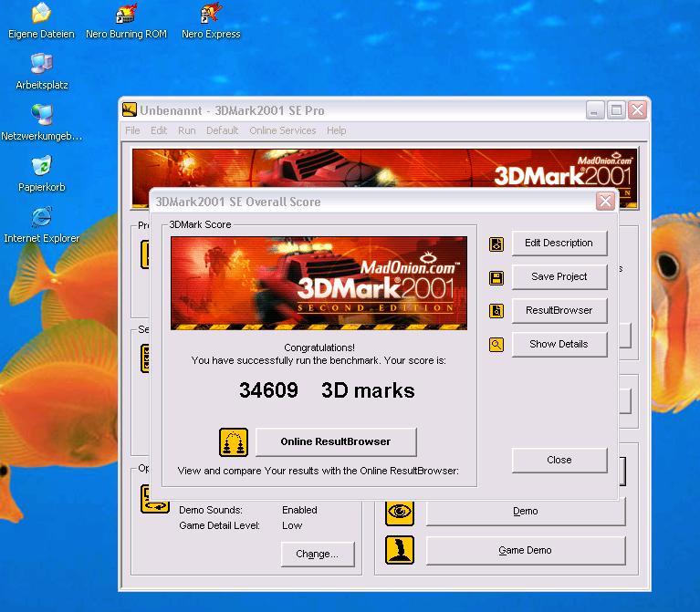
Task: Click the Close button in score dialog
Action: coord(559,460)
